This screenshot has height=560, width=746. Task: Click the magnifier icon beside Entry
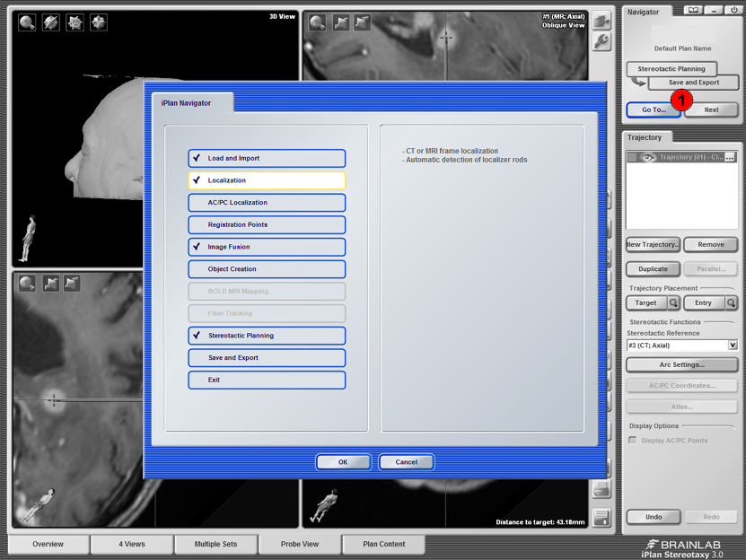coord(731,303)
